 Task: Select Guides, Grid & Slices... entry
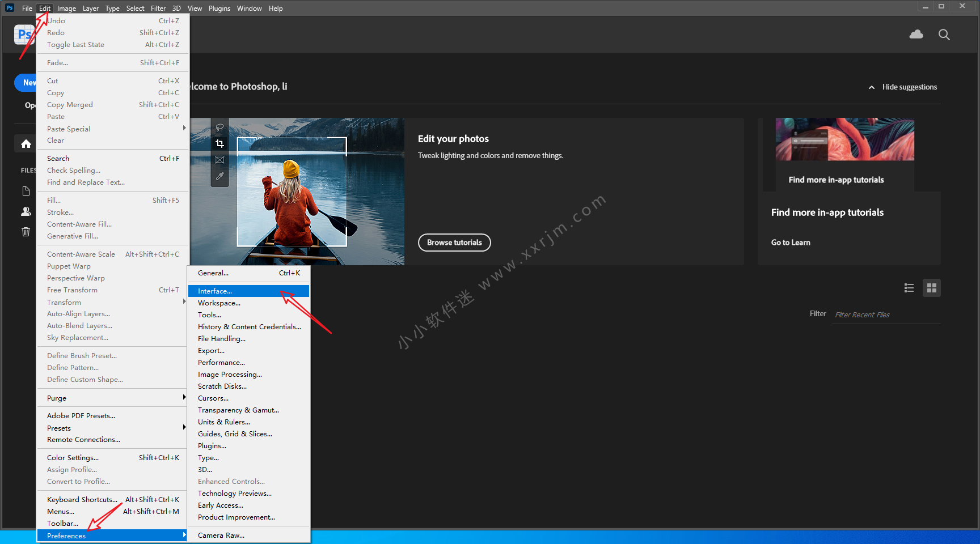248,433
